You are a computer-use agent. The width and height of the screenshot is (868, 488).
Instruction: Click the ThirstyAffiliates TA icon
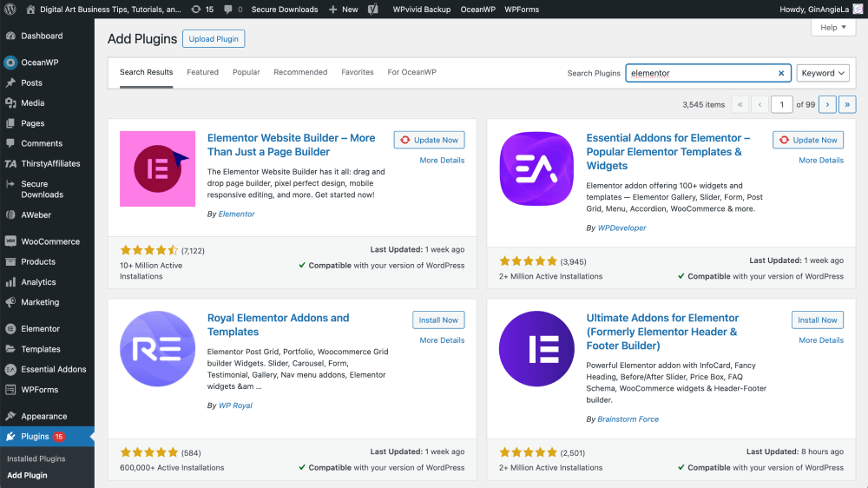pos(10,164)
